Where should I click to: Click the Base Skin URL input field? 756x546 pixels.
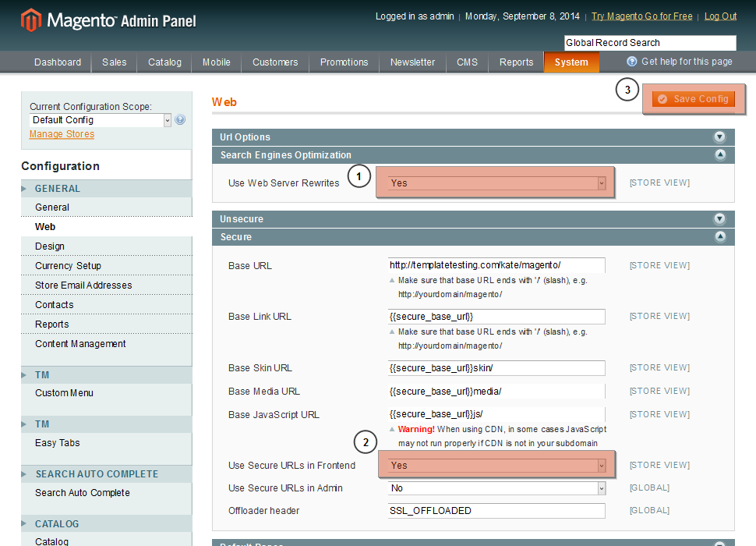pyautogui.click(x=496, y=368)
